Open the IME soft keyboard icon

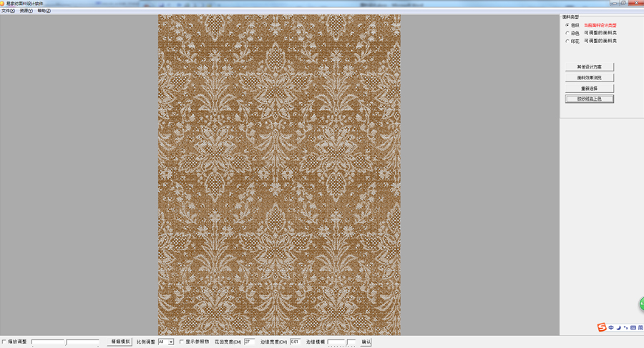[633, 327]
